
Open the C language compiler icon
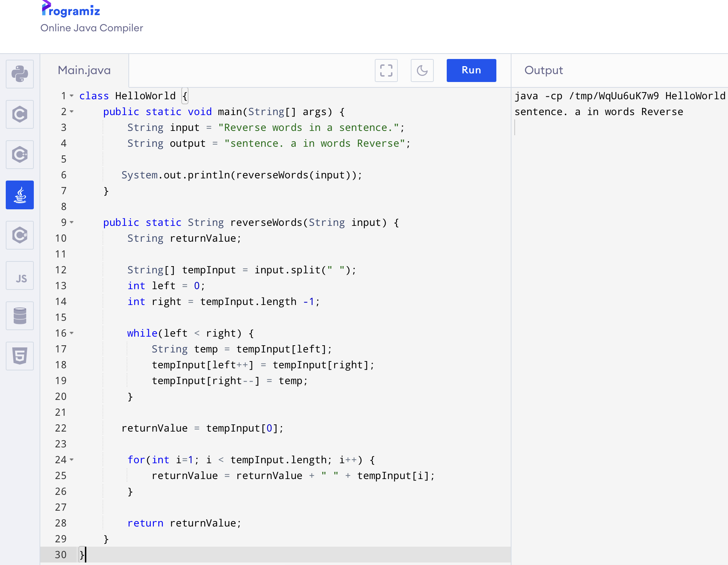(20, 114)
